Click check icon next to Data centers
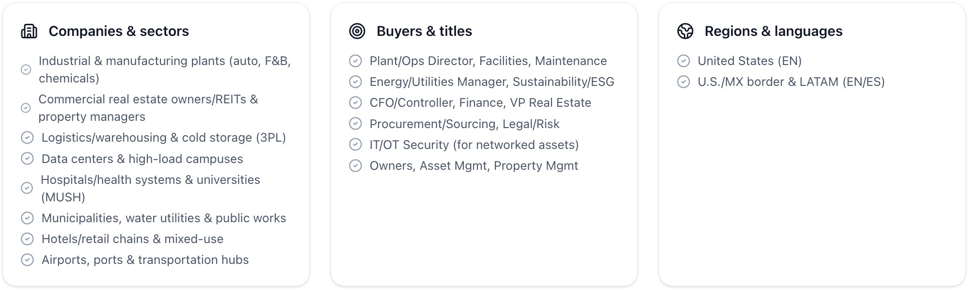The width and height of the screenshot is (980, 294). (27, 159)
